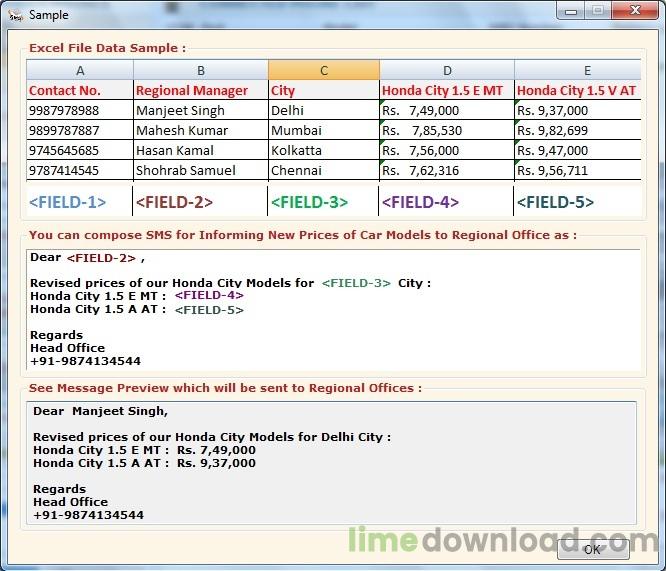The height and width of the screenshot is (571, 666).
Task: Click price cell Rs. 9,82,699
Action: 578,130
